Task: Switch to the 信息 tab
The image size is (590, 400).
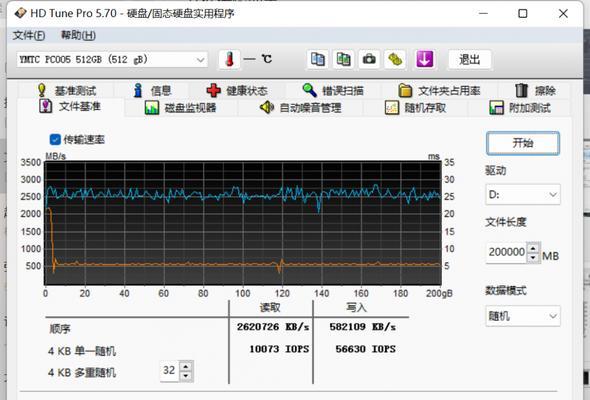Action: (x=152, y=91)
